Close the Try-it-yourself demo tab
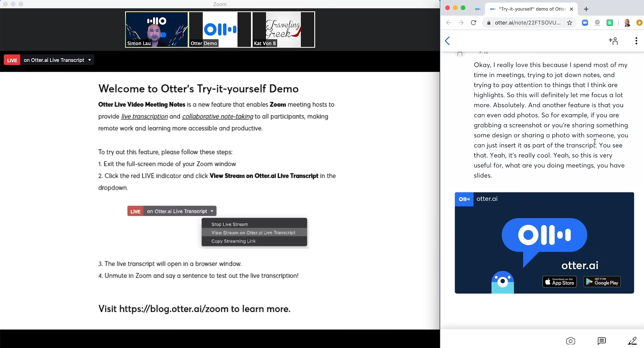The image size is (644, 348). point(571,9)
